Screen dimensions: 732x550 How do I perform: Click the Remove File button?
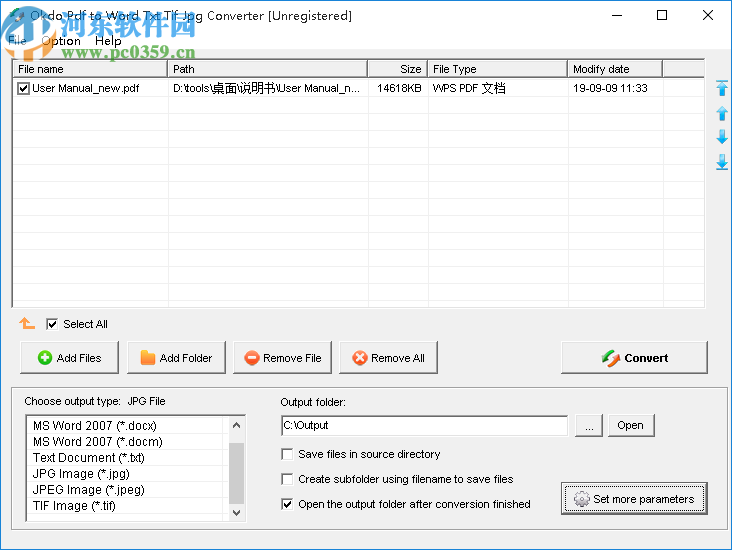coord(282,358)
